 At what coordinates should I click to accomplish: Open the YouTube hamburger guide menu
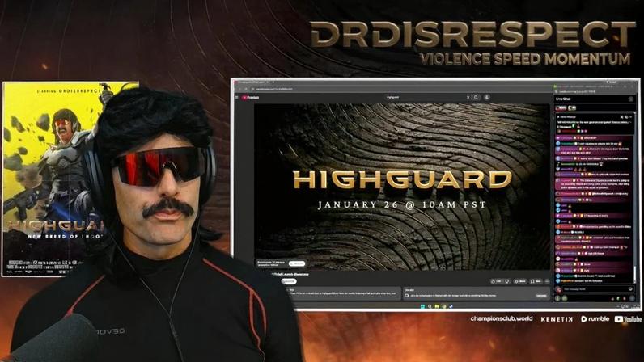coord(236,98)
